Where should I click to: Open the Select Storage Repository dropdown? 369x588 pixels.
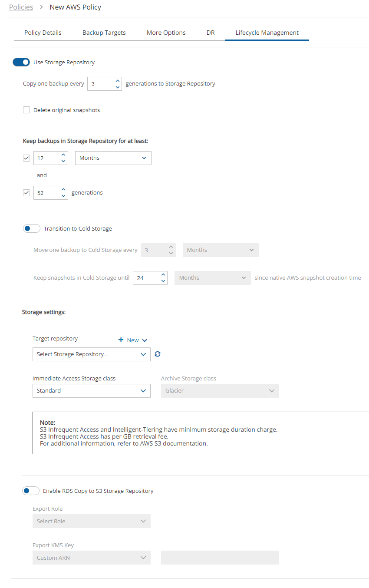tap(91, 354)
